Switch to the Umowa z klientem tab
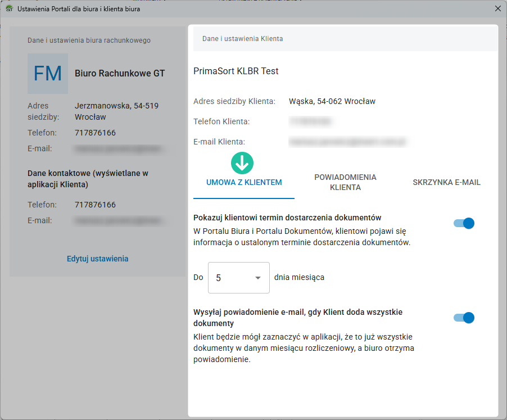Image resolution: width=507 pixels, height=420 pixels. (x=244, y=183)
